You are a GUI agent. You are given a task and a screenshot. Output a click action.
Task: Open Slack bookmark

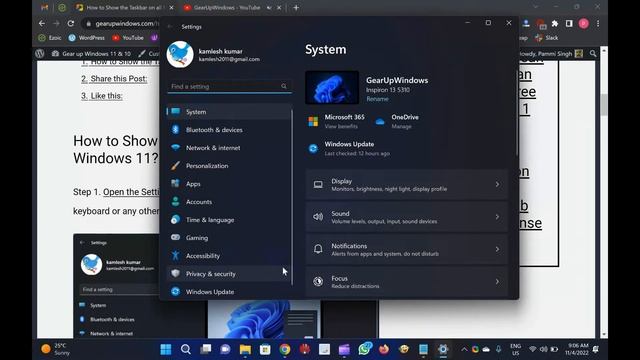[x=547, y=38]
